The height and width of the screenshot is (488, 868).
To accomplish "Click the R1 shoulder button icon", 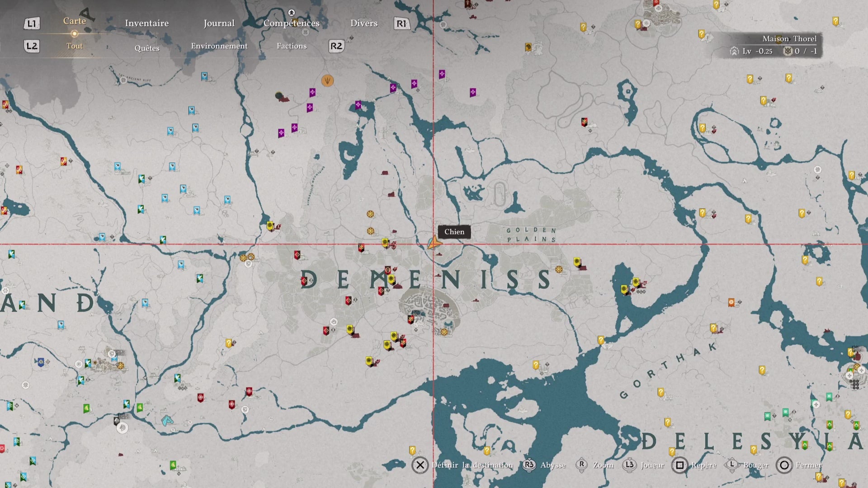I will pyautogui.click(x=401, y=23).
